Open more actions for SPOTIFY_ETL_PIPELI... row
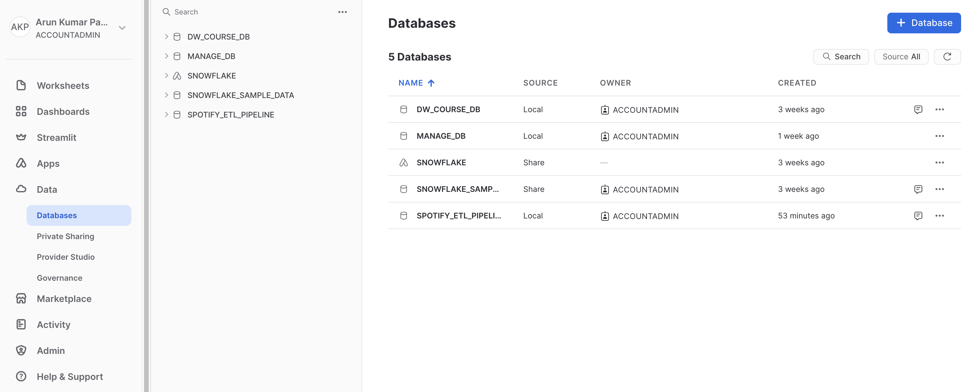 (939, 215)
